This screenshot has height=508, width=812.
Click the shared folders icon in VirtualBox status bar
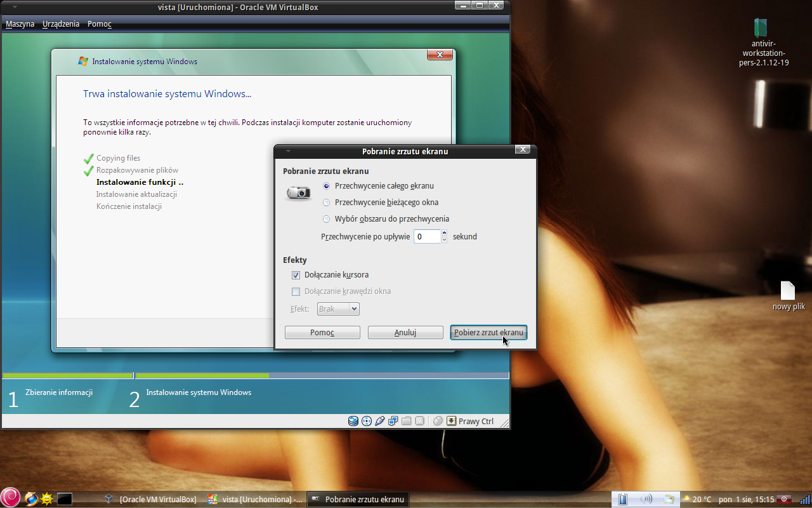(407, 421)
